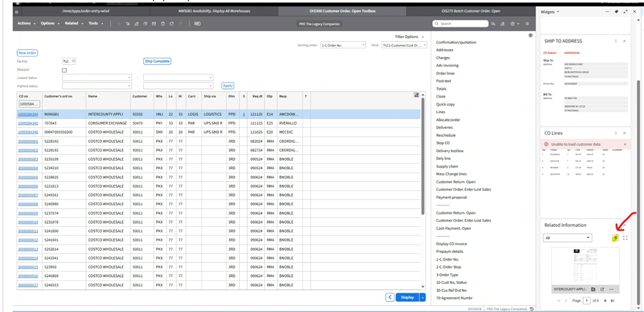Click the annotate pencil icon right of Search
The width and height of the screenshot is (644, 312).
click(503, 24)
